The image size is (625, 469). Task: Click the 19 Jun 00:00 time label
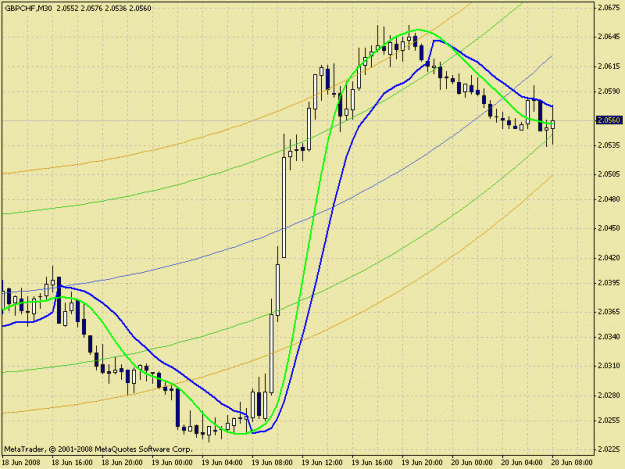point(172,463)
